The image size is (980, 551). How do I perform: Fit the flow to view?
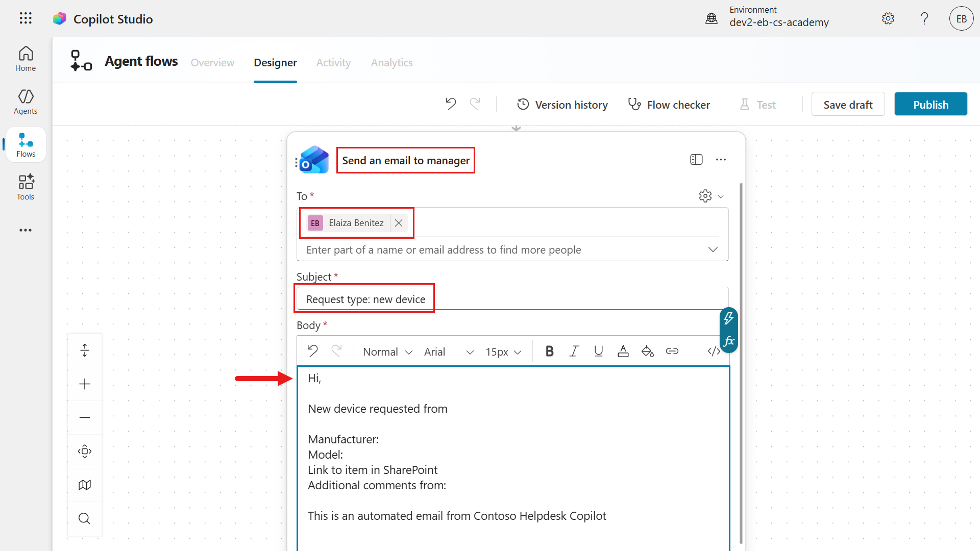[85, 451]
